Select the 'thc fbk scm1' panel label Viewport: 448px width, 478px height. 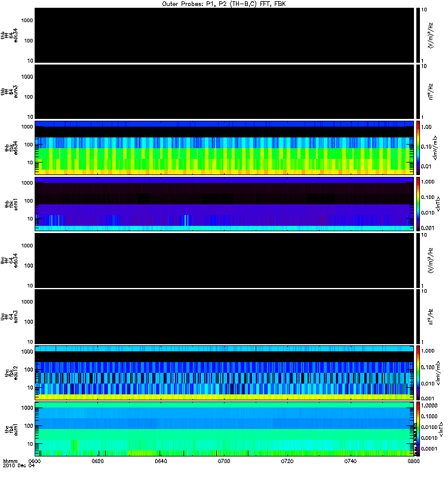11,430
